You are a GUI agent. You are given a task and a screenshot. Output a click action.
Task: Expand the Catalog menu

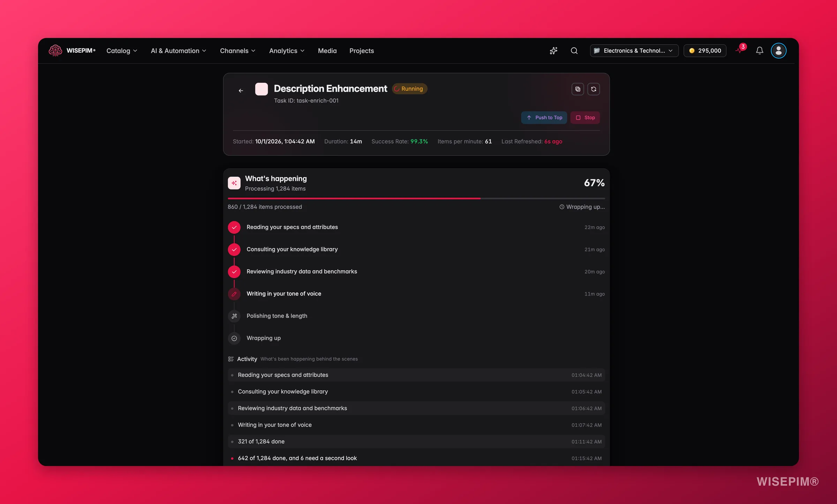[x=122, y=51]
